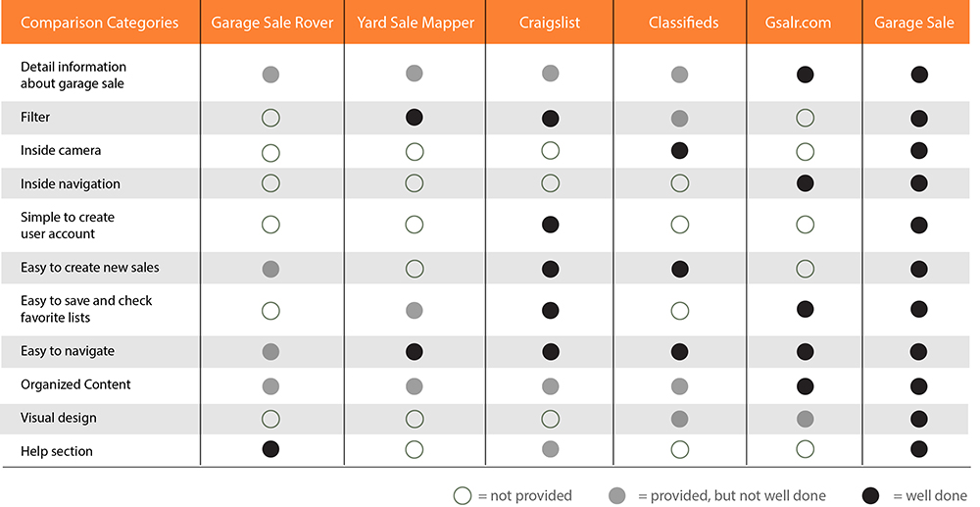Click the Inside navigation dot under Gsalr.com
Viewport: 980px width, 507px height.
coord(806,183)
